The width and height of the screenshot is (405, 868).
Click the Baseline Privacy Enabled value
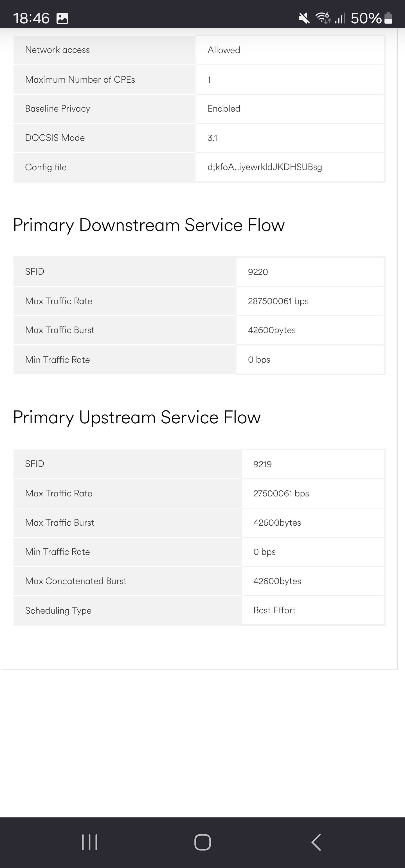tap(224, 108)
